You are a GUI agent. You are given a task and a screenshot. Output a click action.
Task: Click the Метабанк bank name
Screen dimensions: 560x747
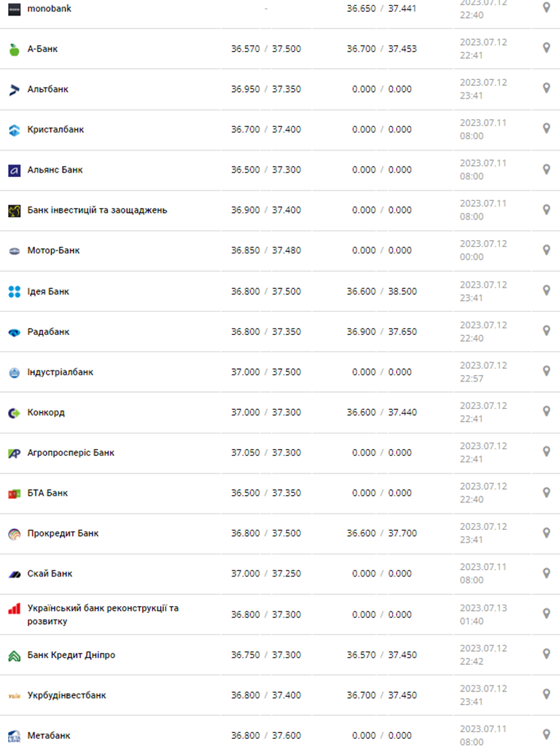[49, 736]
